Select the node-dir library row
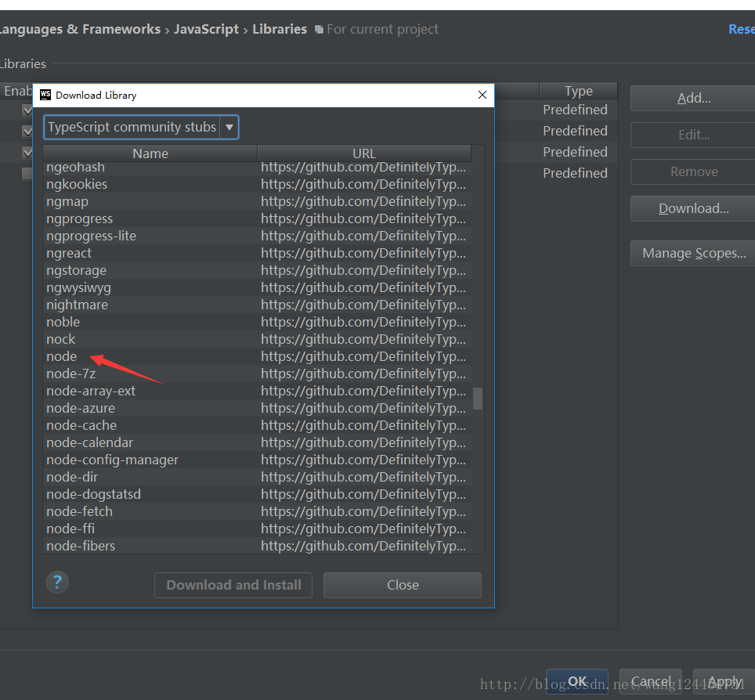The image size is (755, 700). (257, 478)
